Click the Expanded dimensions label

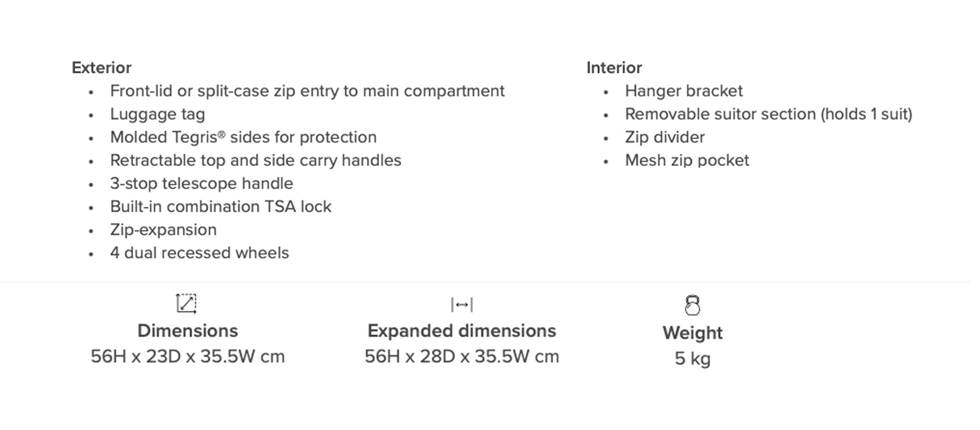pos(462,331)
